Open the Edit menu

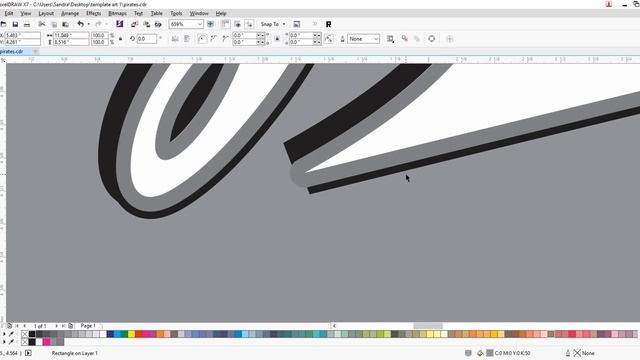click(x=9, y=13)
